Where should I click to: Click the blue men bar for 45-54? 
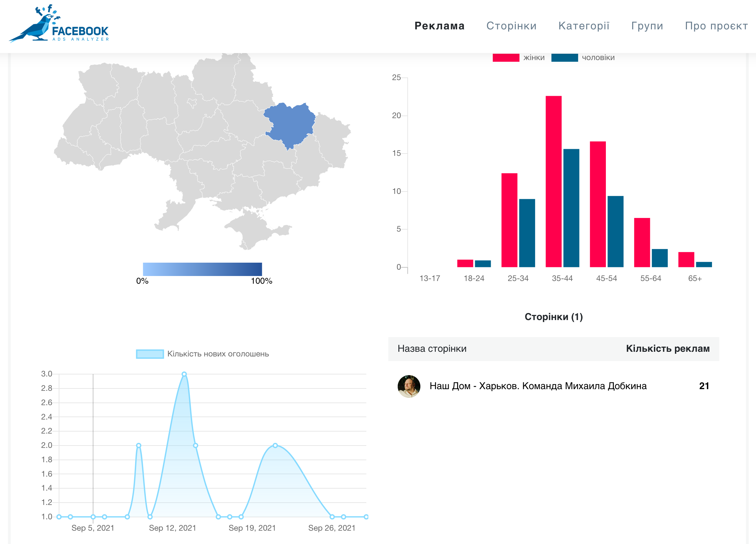pyautogui.click(x=615, y=231)
